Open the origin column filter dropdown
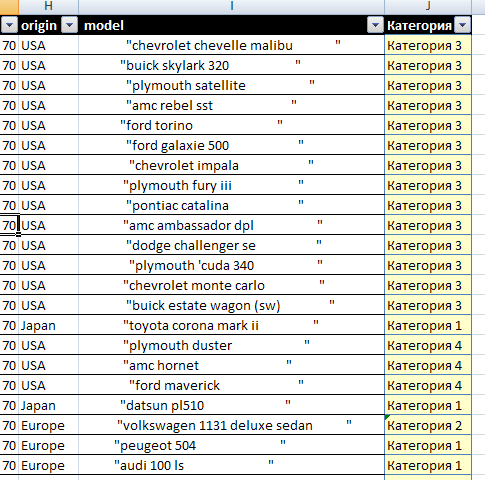 pyautogui.click(x=70, y=25)
